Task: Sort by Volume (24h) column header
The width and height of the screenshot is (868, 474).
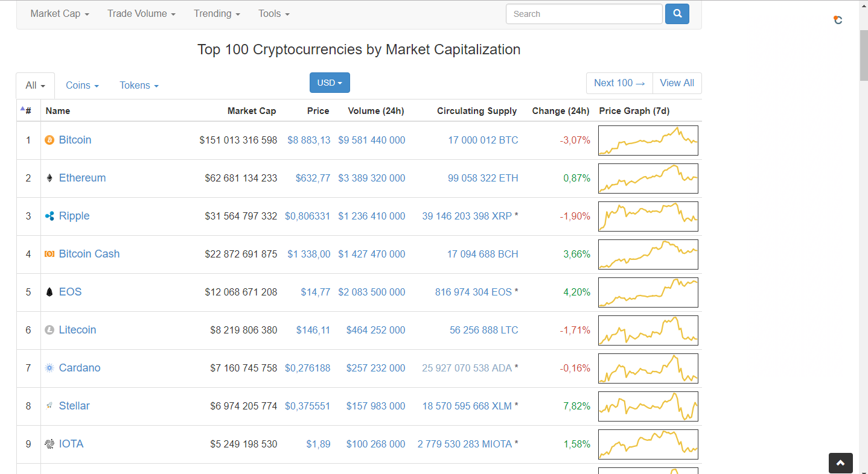Action: pos(376,111)
